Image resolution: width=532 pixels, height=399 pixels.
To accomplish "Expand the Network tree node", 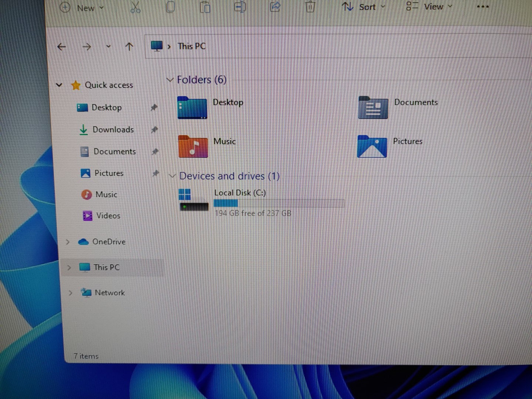I will (x=70, y=293).
